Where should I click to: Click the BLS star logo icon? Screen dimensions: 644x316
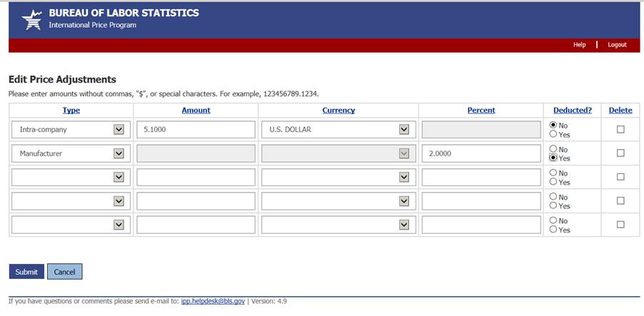31,20
